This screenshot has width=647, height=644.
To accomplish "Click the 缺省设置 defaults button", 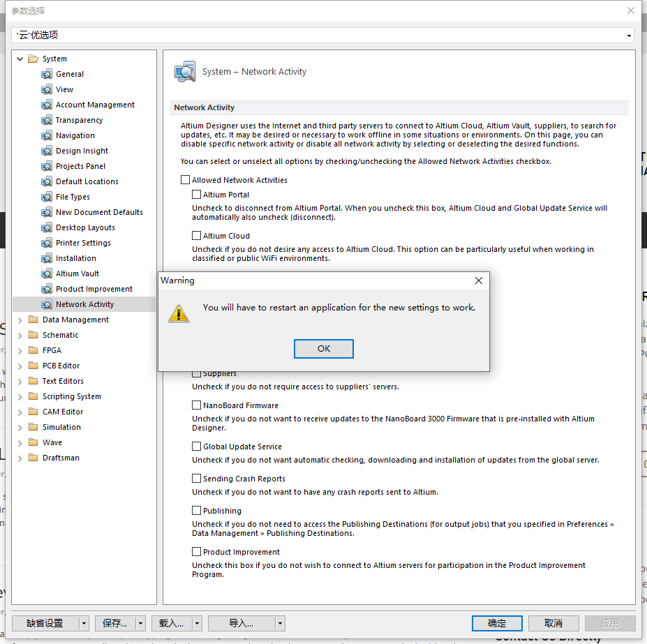I will click(x=45, y=623).
